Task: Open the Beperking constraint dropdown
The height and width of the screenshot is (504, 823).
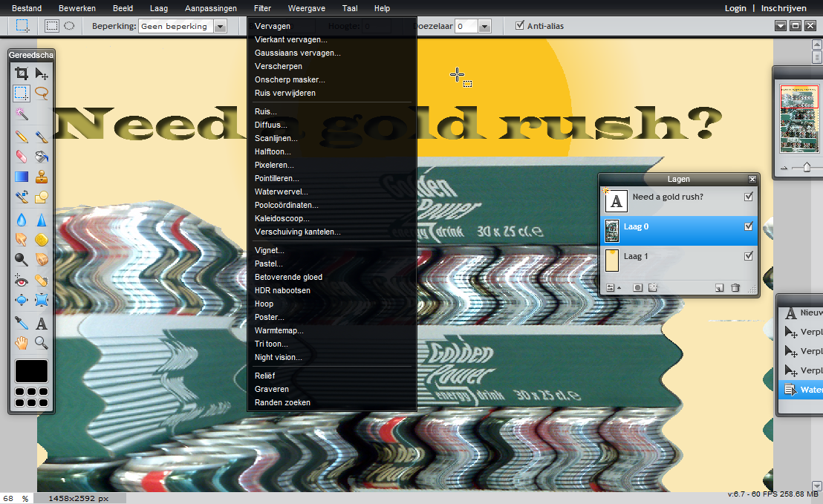Action: pyautogui.click(x=220, y=26)
